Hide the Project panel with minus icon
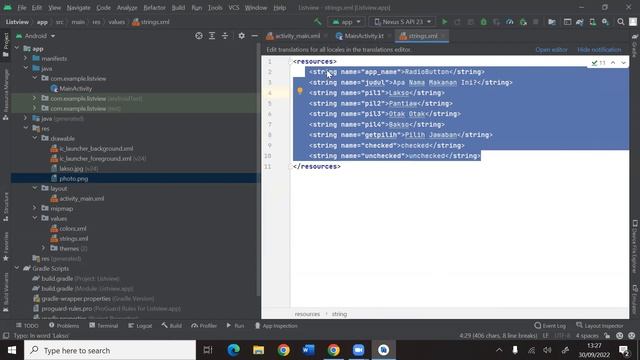Screen dimensions: 640x360 [x=254, y=36]
